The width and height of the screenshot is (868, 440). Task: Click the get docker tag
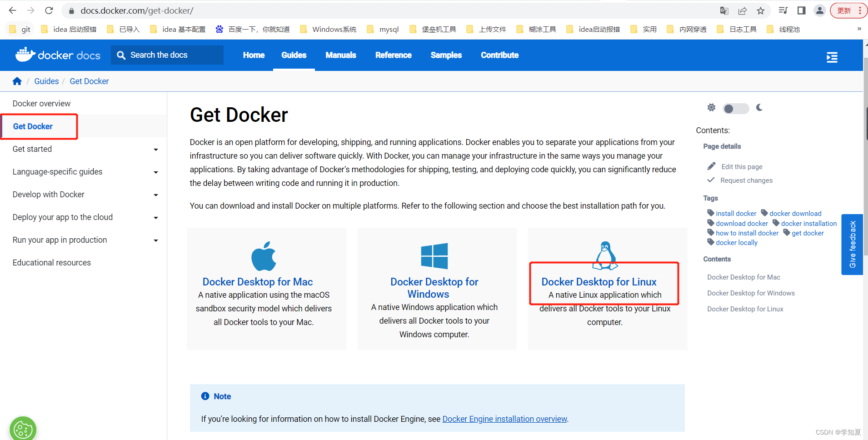[x=808, y=233]
